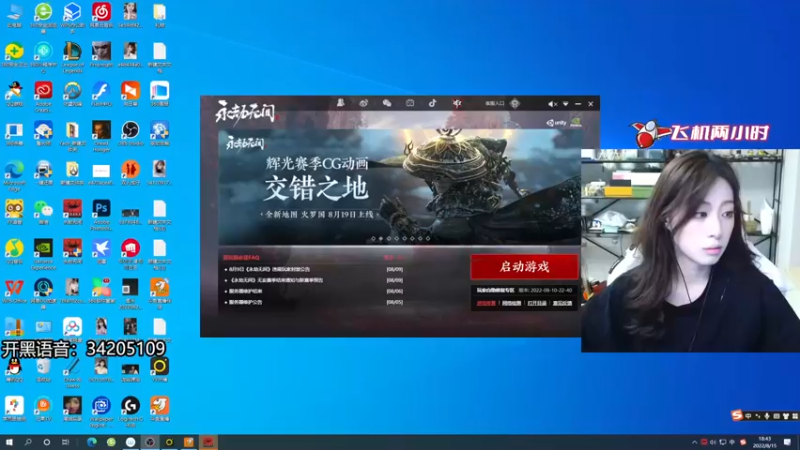Image resolution: width=800 pixels, height=450 pixels.
Task: Click the hexagon settings icon in launcher header
Action: click(515, 104)
